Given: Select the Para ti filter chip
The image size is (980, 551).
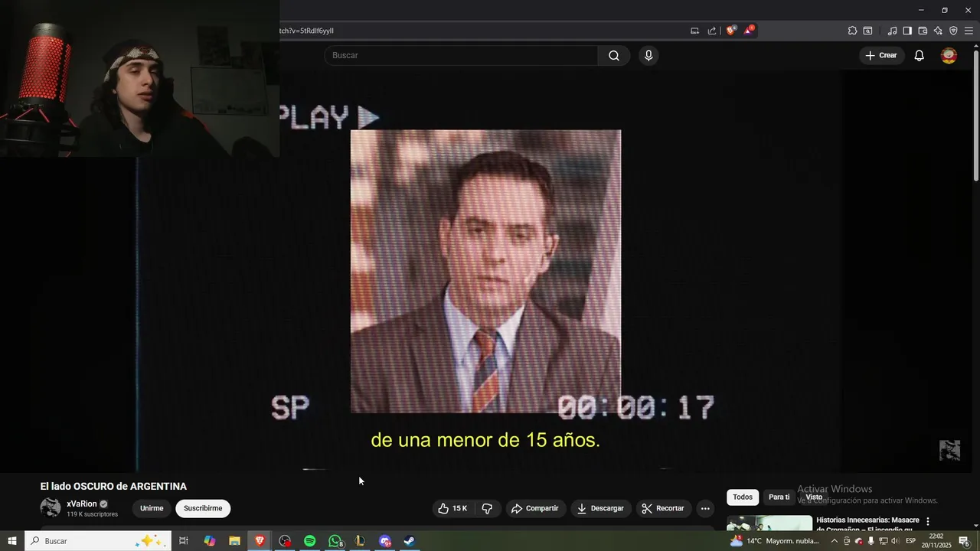Looking at the screenshot, I should 779,497.
